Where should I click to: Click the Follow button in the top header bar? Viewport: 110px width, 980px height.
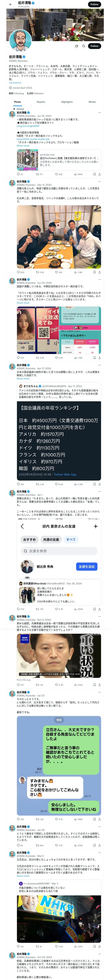pyautogui.click(x=95, y=4)
